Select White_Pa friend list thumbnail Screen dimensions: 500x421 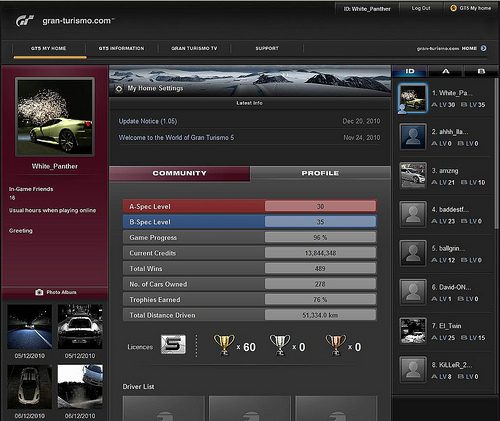click(413, 98)
